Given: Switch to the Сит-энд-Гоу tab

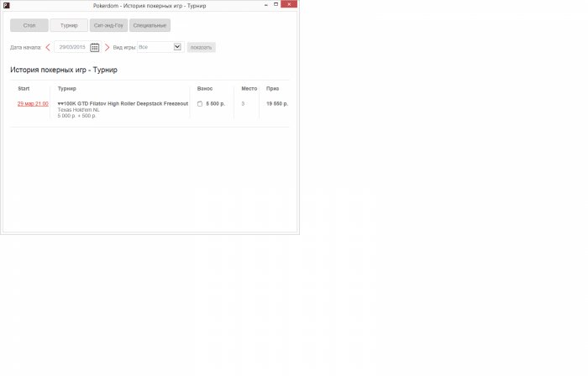Looking at the screenshot, I should (x=108, y=25).
